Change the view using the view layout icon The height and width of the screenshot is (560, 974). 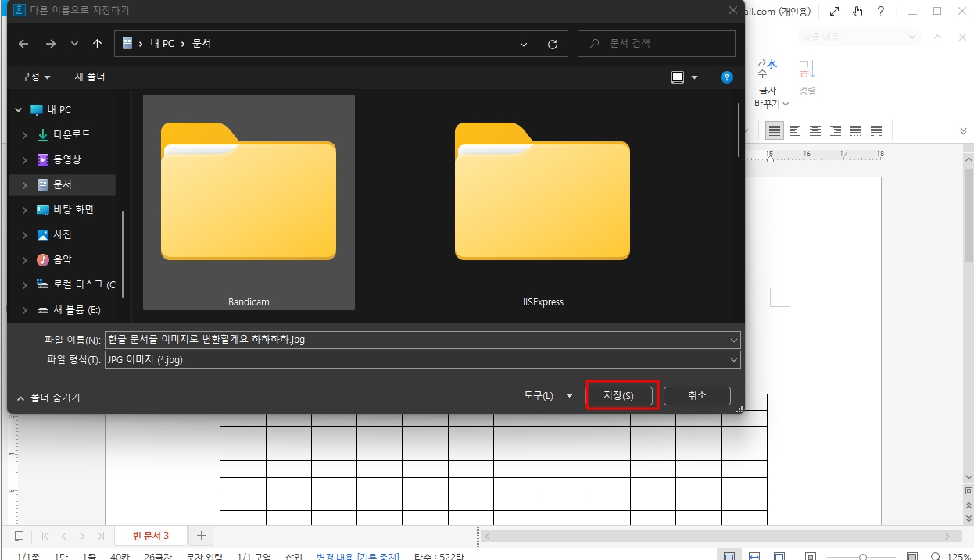click(x=678, y=77)
